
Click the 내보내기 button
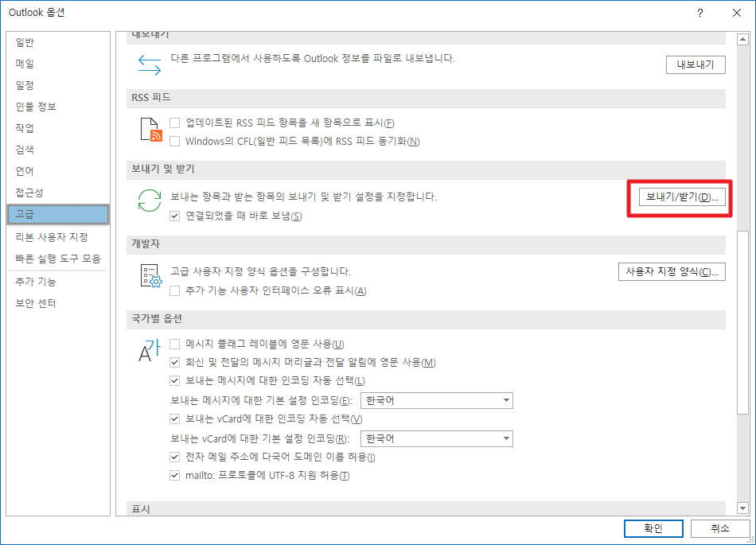[696, 64]
